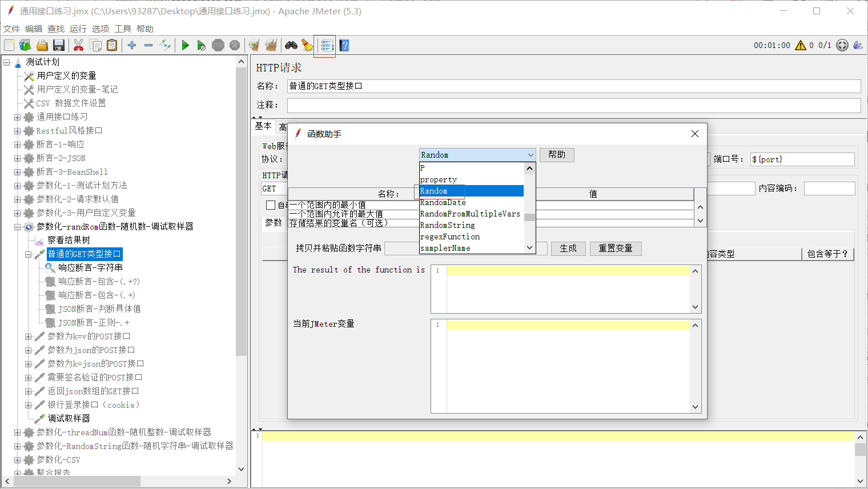Click the 端口号 field containing ${port}
This screenshot has height=489, width=868.
point(802,159)
